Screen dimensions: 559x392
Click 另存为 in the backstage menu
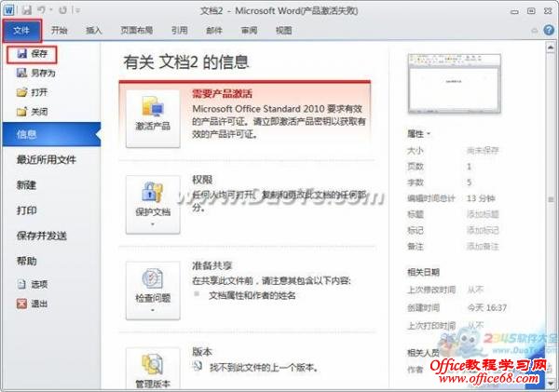(36, 73)
